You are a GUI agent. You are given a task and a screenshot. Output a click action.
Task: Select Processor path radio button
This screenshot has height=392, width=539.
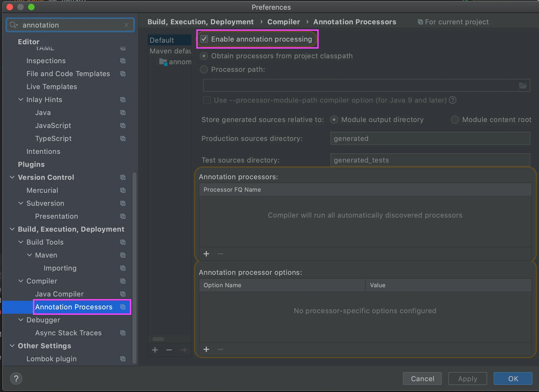(x=204, y=69)
